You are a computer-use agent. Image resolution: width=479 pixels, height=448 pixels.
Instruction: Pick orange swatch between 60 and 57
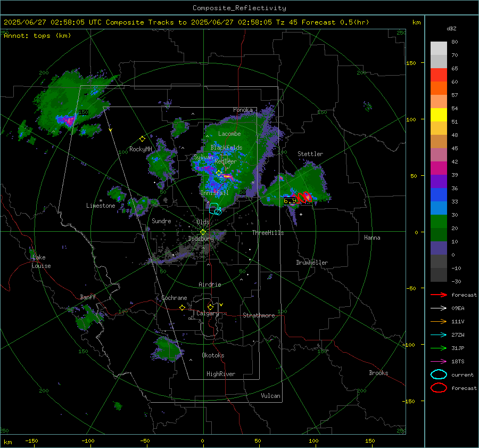(439, 88)
